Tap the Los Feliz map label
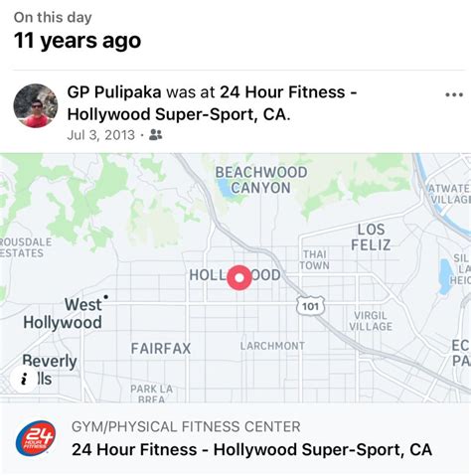The height and width of the screenshot is (476, 471). pyautogui.click(x=371, y=238)
